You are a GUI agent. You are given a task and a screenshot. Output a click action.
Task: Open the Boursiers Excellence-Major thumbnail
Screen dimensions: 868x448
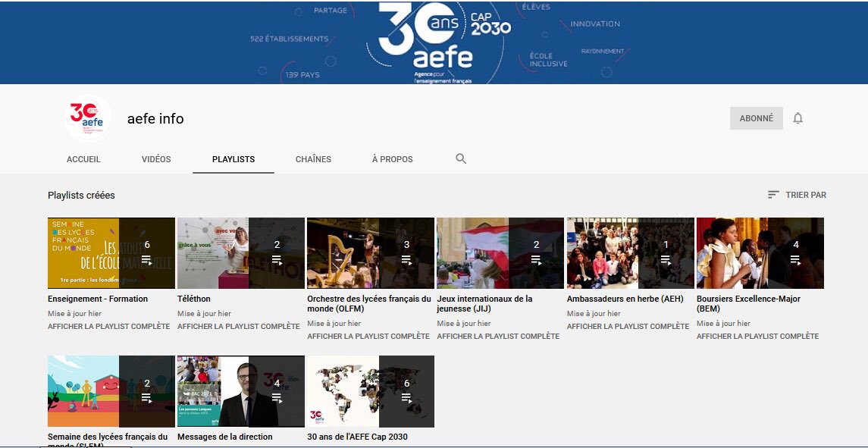click(760, 253)
